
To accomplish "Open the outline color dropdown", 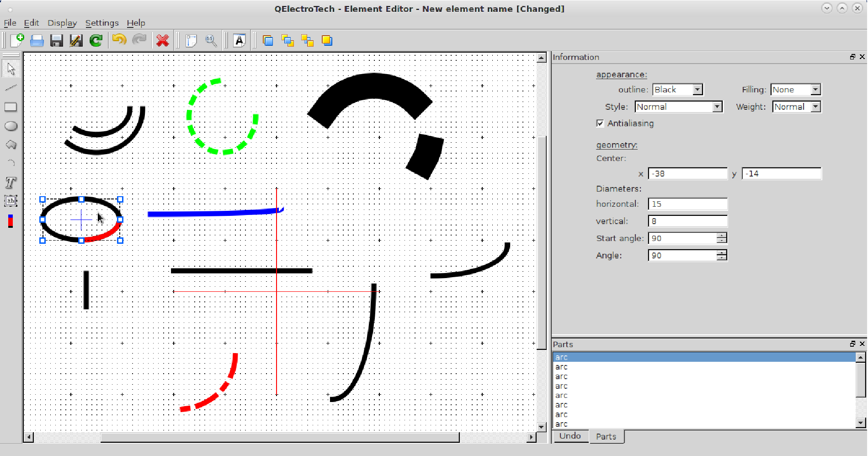I will pyautogui.click(x=677, y=90).
